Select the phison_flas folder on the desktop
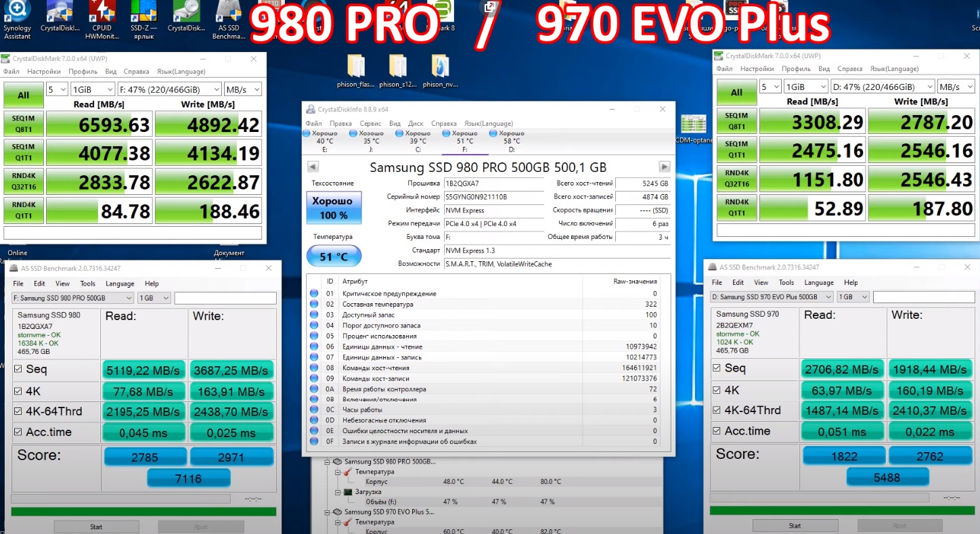Image resolution: width=980 pixels, height=534 pixels. 355,71
